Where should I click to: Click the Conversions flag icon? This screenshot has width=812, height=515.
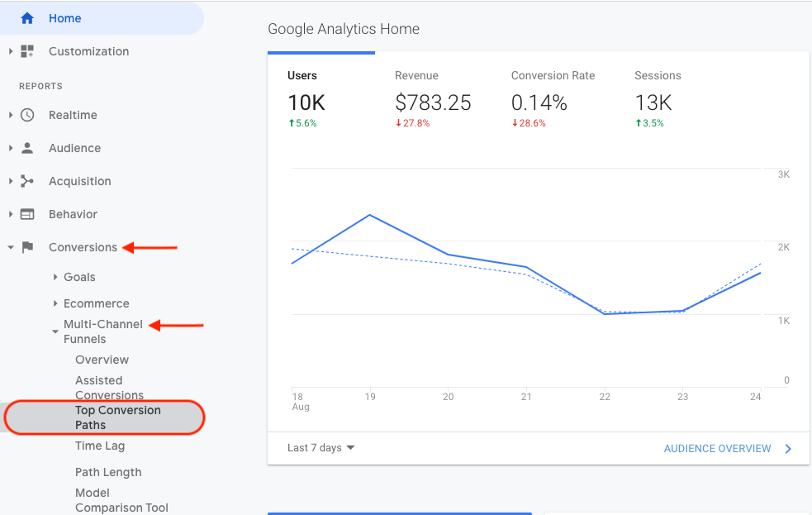click(27, 247)
